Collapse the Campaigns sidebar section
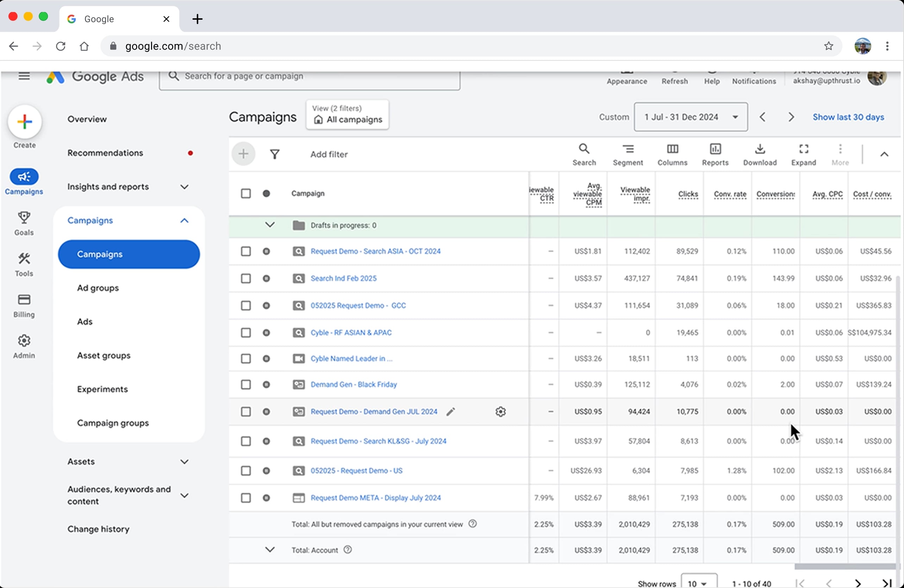Screen dimensions: 904x588 point(184,221)
